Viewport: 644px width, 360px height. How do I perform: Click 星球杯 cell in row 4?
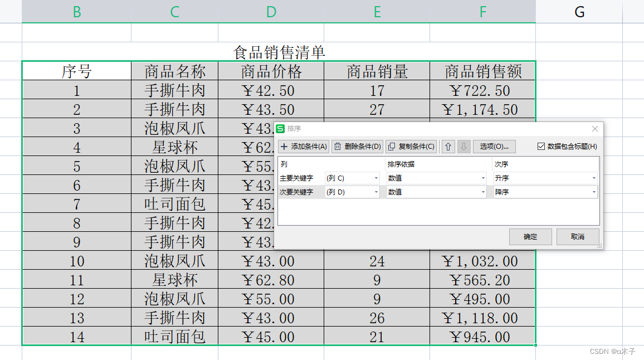point(174,147)
